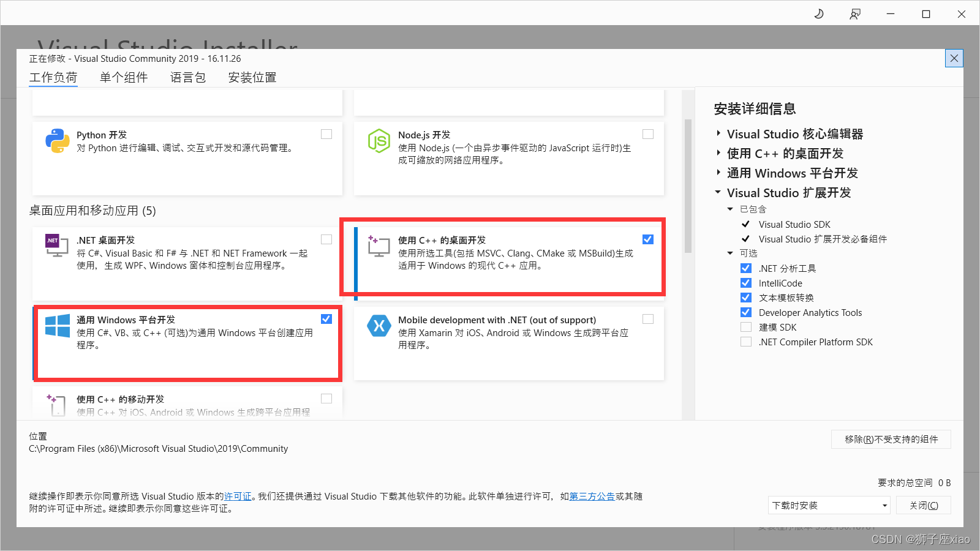The image size is (980, 551).
Task: Click the C++ desktop development icon
Action: click(x=379, y=246)
